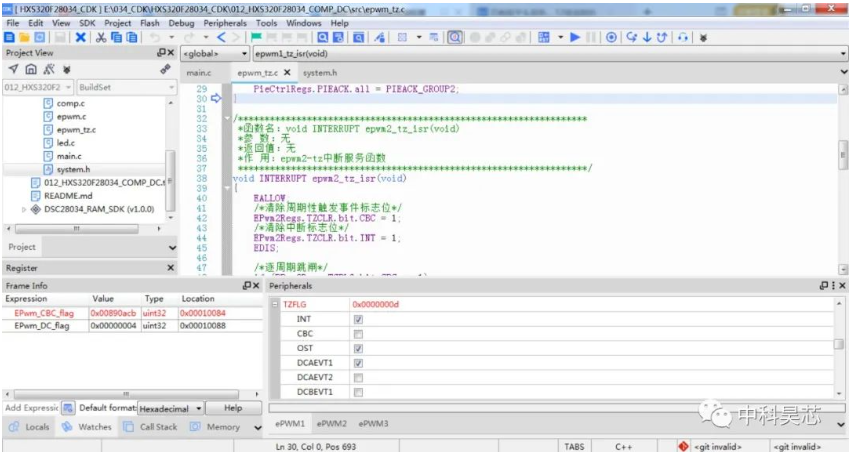Screen dimensions: 852x452
Task: Click the Paste toolbar icon
Action: click(x=131, y=37)
